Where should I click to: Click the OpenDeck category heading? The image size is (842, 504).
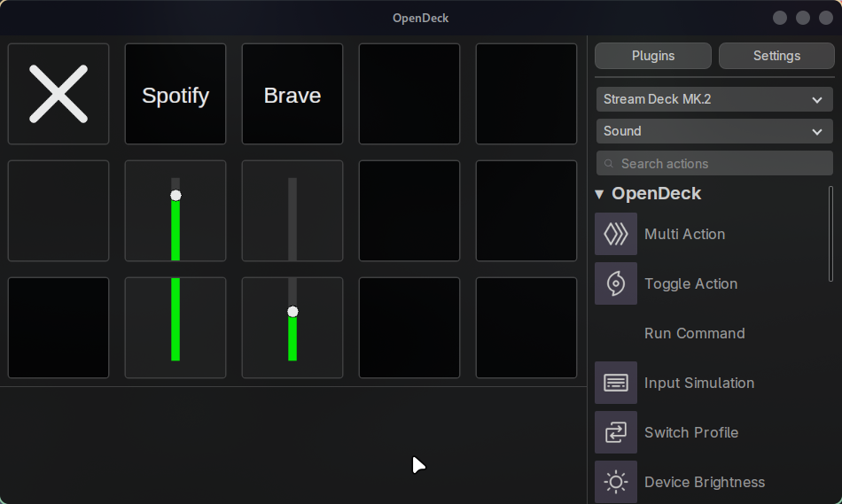point(656,194)
